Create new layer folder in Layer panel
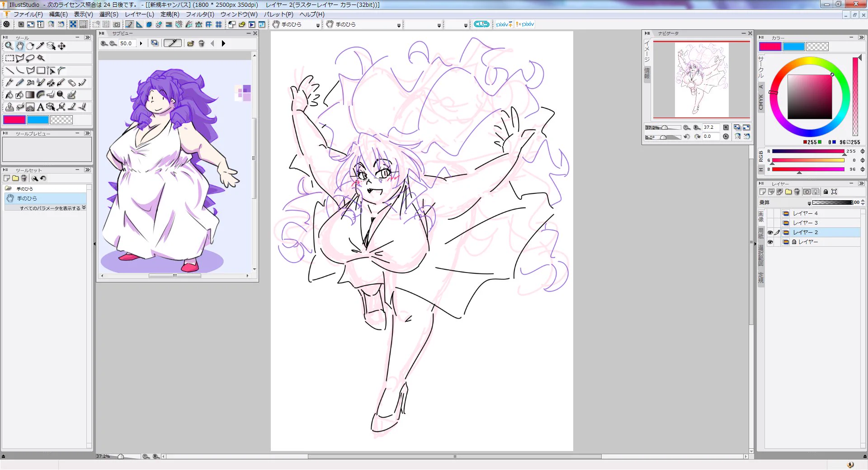Image resolution: width=868 pixels, height=470 pixels. [x=788, y=192]
